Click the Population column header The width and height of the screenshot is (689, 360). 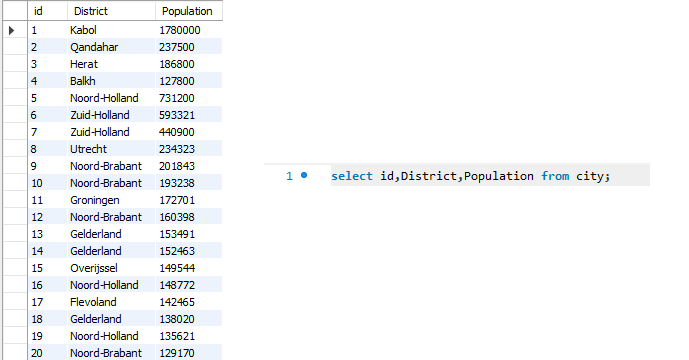click(189, 11)
